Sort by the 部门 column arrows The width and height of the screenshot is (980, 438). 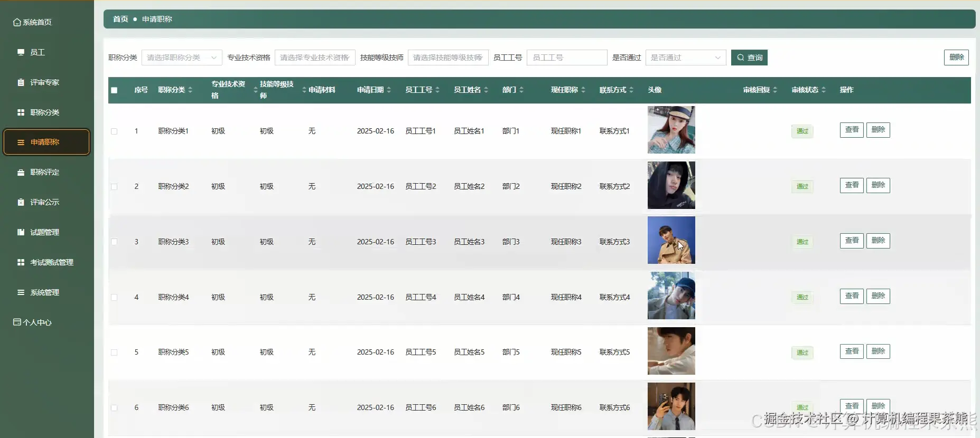click(x=521, y=90)
